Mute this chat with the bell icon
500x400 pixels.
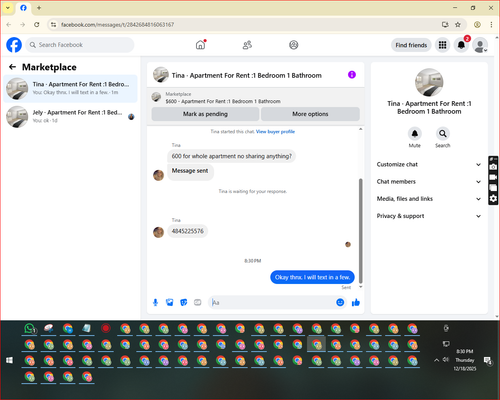click(x=415, y=134)
